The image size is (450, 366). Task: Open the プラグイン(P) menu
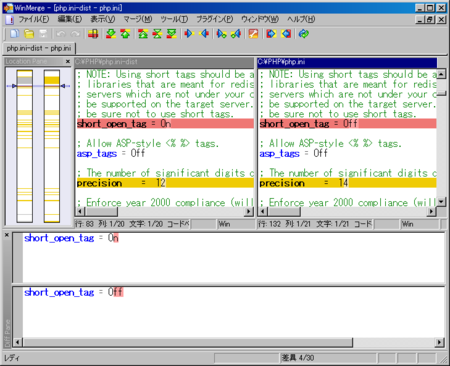click(x=214, y=19)
